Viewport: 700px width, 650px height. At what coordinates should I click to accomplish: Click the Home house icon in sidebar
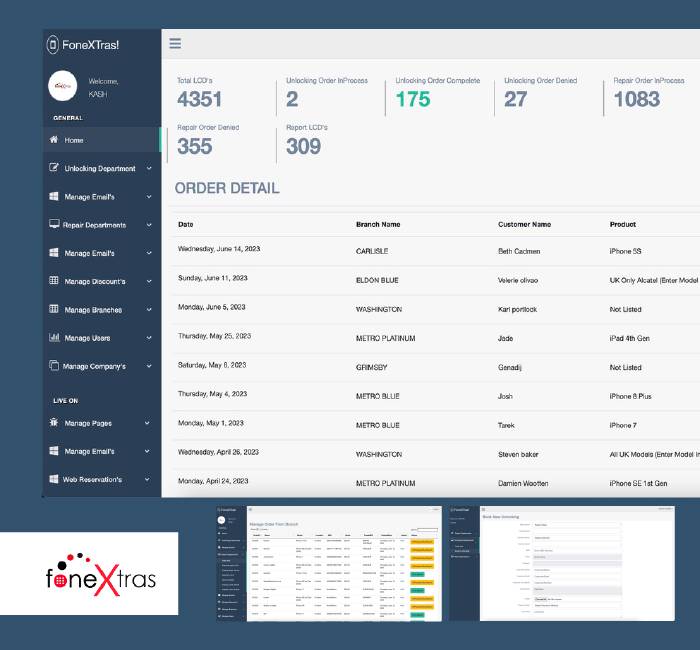pos(54,140)
